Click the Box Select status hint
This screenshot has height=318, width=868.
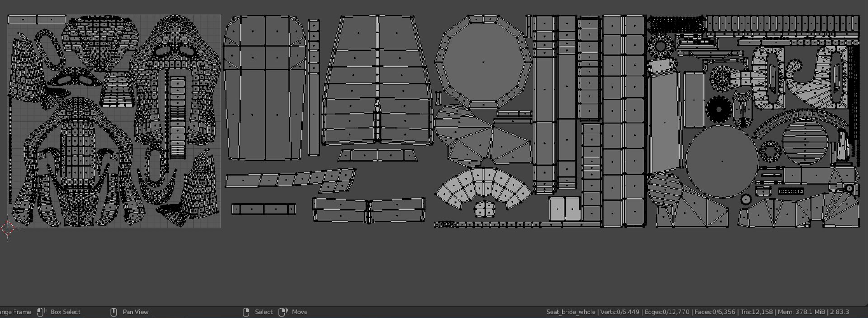pos(66,312)
